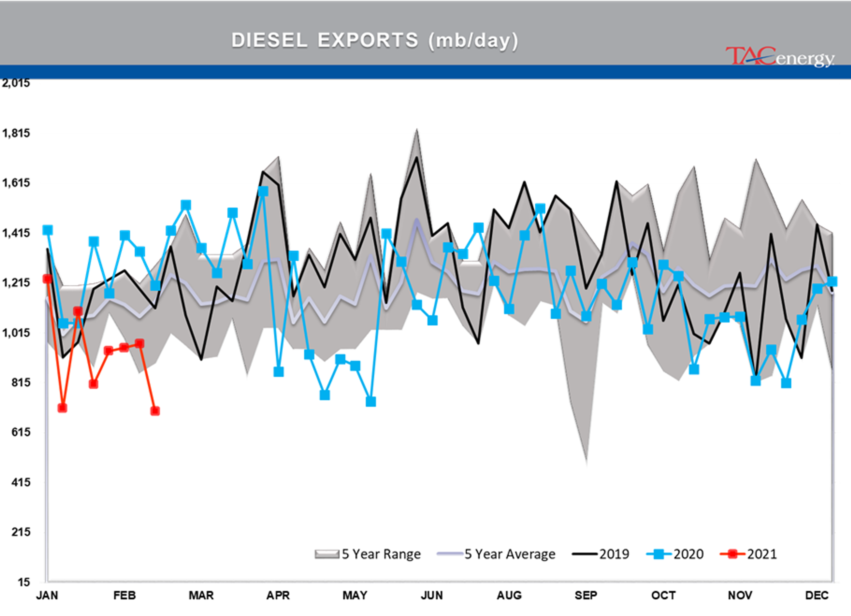Click the 215 y-axis label
Viewport: 851px width, 616px height.
click(x=21, y=532)
